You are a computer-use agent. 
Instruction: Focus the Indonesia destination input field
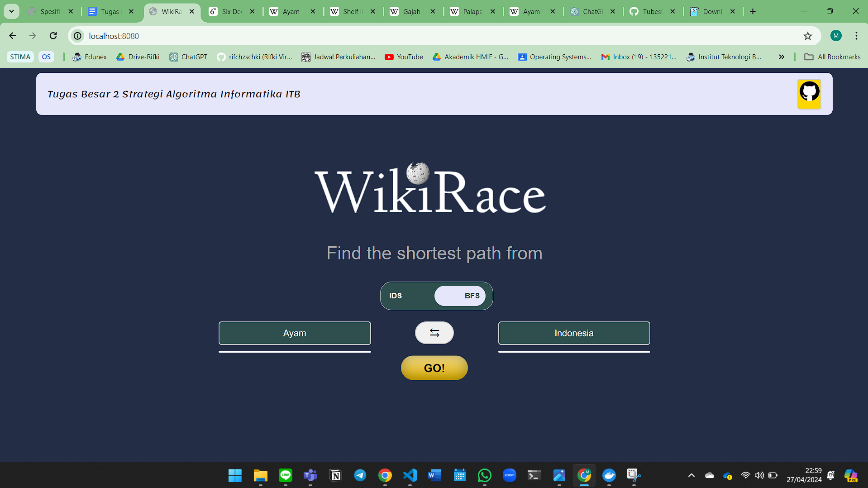tap(574, 333)
